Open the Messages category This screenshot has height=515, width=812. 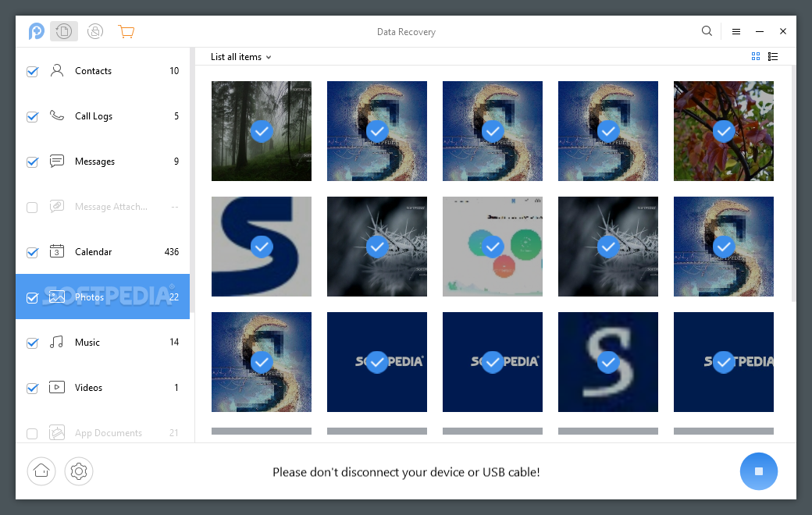click(102, 162)
